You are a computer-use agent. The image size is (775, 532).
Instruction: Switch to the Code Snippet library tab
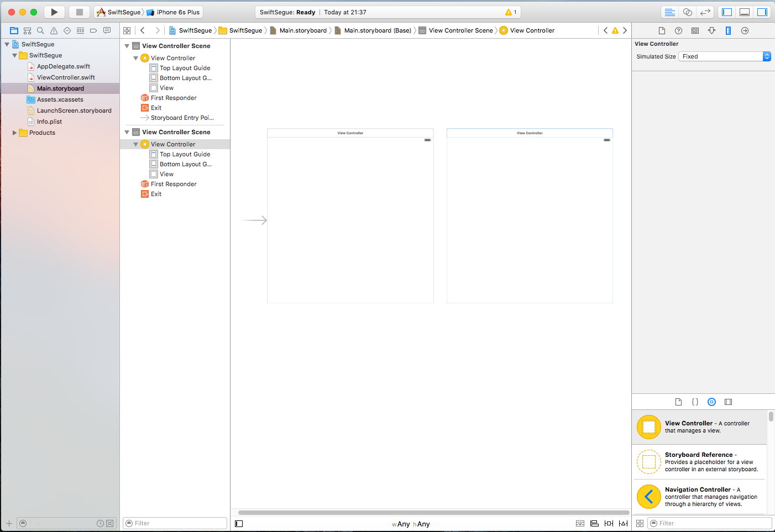[x=695, y=402]
